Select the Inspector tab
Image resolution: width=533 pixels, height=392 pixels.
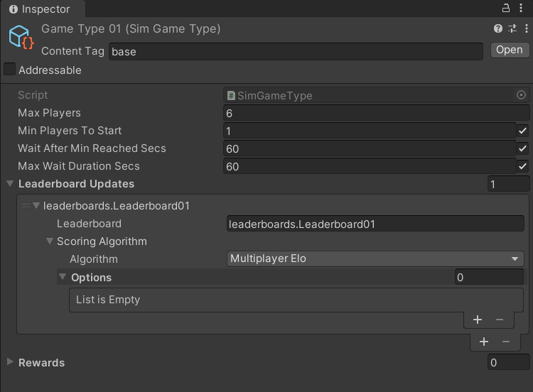pos(43,9)
